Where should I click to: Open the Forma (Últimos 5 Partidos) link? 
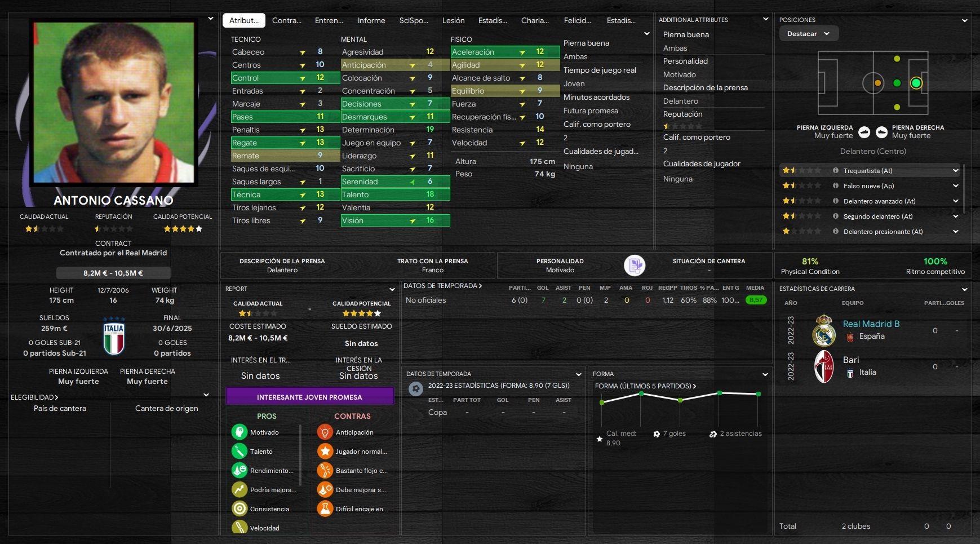coord(646,386)
